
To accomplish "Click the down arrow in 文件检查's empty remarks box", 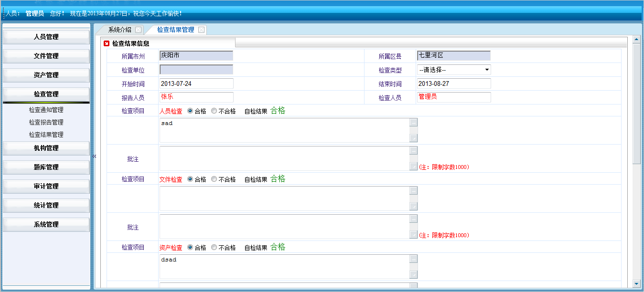I will pos(413,207).
